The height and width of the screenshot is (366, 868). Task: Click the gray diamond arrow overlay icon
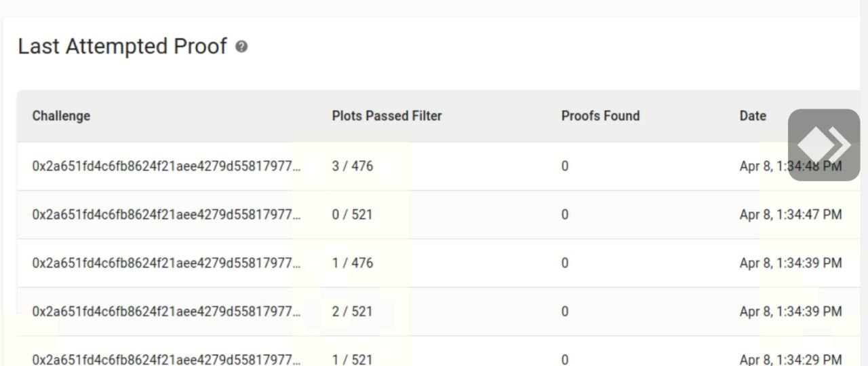point(824,145)
